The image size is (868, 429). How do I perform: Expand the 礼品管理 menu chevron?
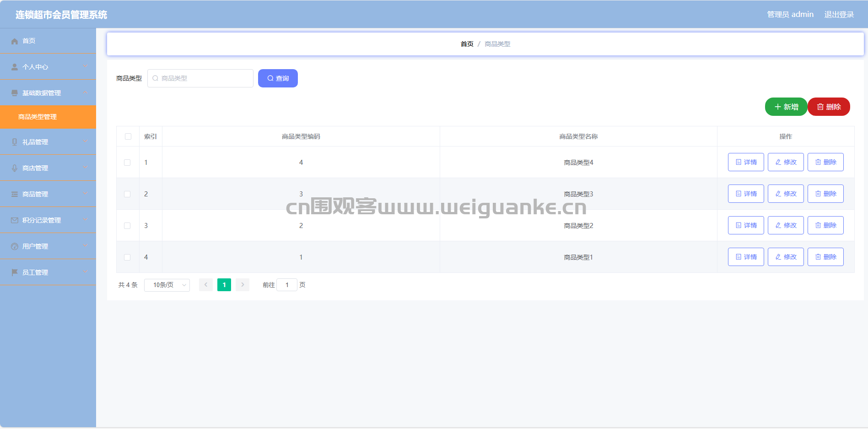point(85,141)
